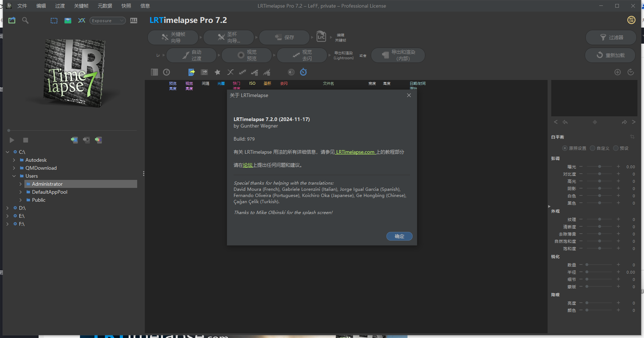Viewport: 644px width, 338px height.
Task: Click the 圣杯 向导 button
Action: (229, 37)
